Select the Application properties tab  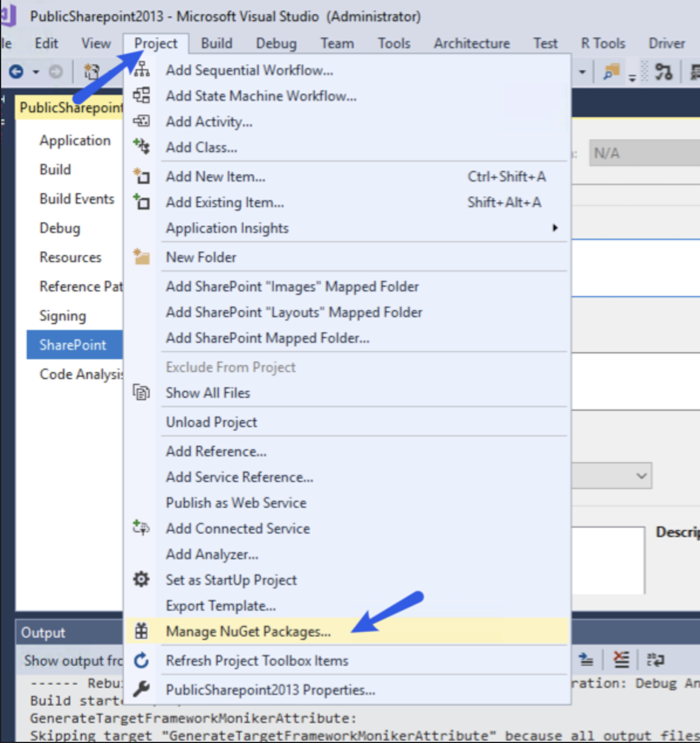pyautogui.click(x=75, y=140)
